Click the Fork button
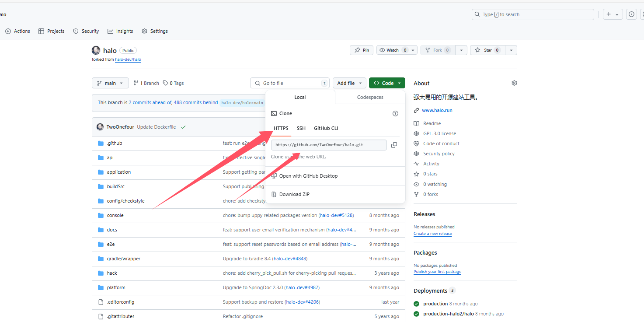 (x=438, y=50)
